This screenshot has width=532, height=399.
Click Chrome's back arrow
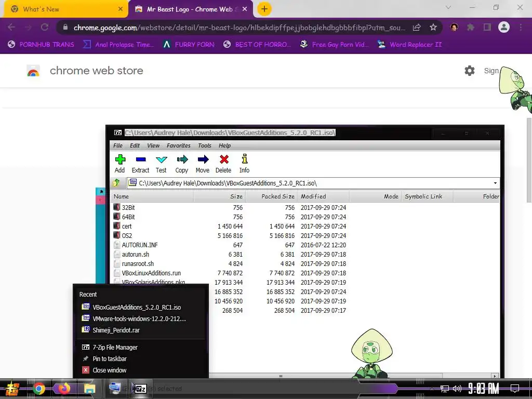coord(11,28)
